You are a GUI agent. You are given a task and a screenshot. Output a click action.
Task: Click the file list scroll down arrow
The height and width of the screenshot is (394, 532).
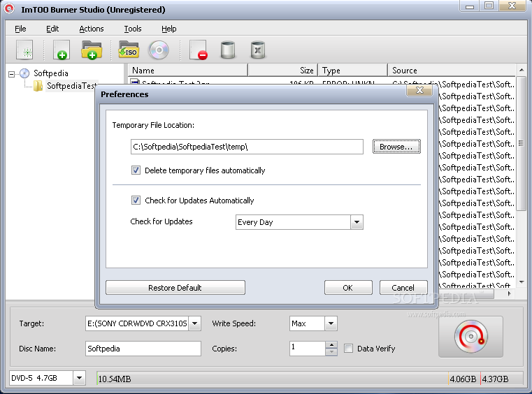tap(522, 282)
